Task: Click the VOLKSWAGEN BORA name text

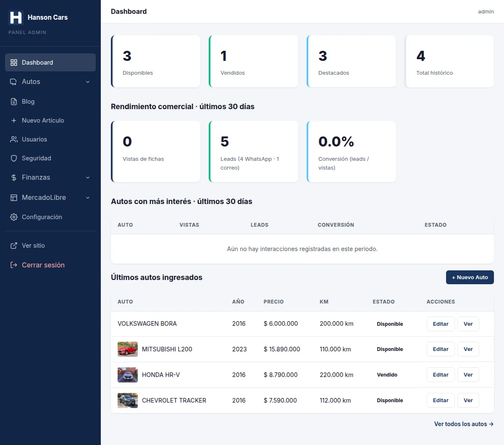Action: tap(147, 324)
